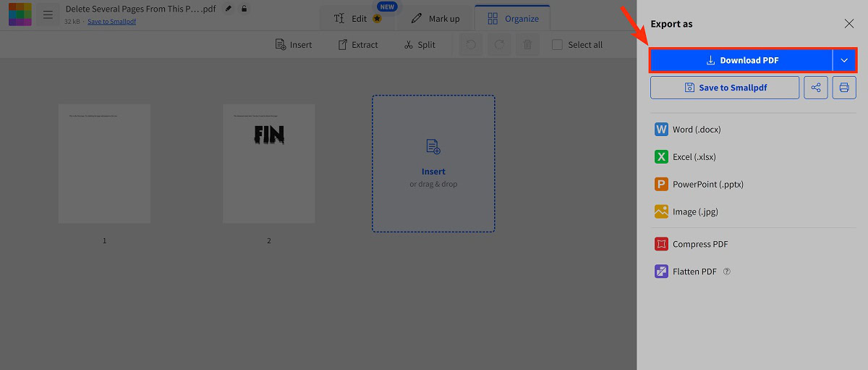Click the Download PDF button

coord(741,61)
